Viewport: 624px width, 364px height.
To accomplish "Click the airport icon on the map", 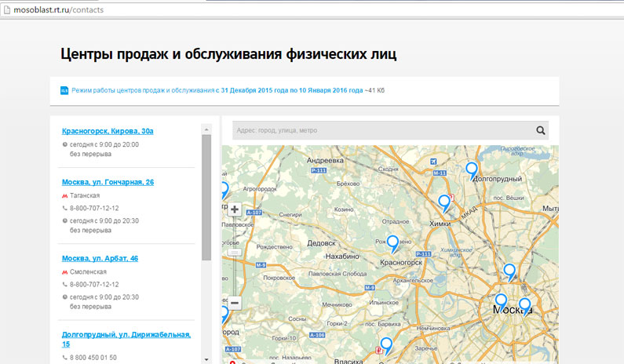I will tap(433, 162).
